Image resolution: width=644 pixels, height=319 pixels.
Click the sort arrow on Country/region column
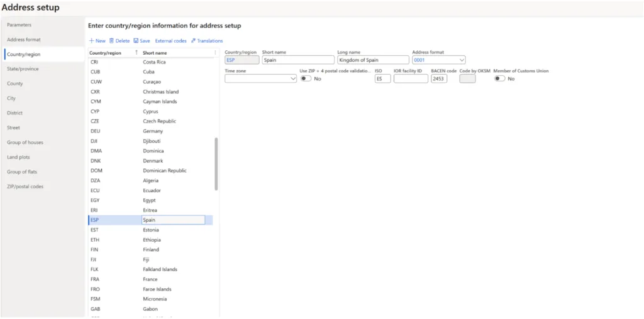coord(136,53)
